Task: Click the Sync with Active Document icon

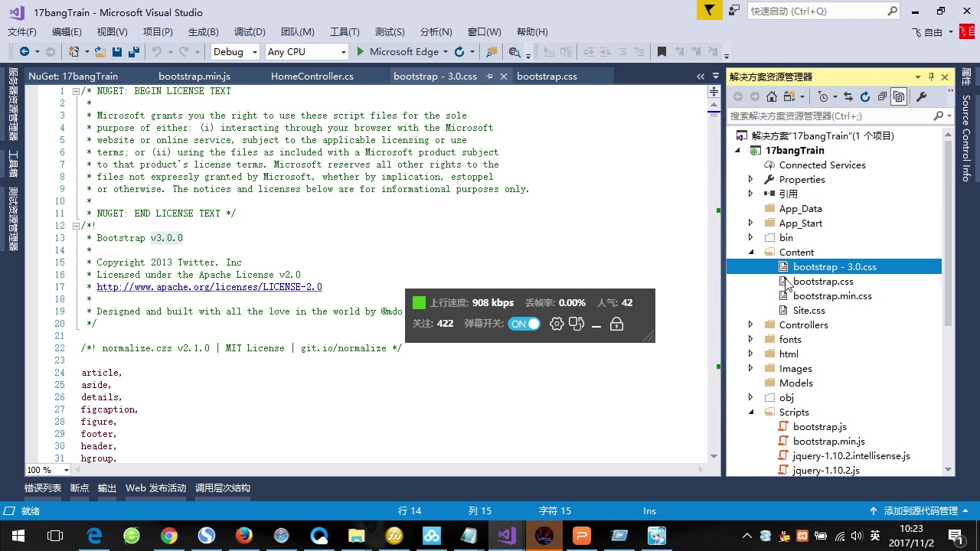Action: coord(848,96)
